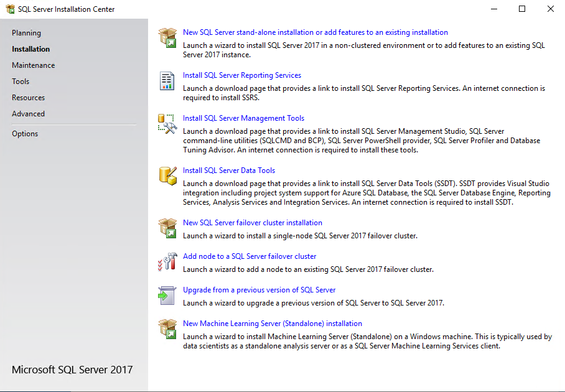
Task: Open the Tools section
Action: (x=21, y=82)
